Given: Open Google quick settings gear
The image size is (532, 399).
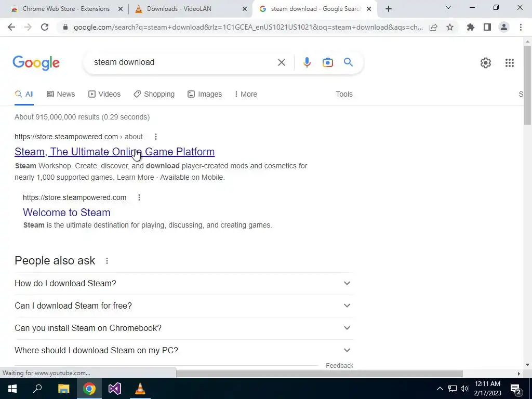Looking at the screenshot, I should (x=486, y=63).
